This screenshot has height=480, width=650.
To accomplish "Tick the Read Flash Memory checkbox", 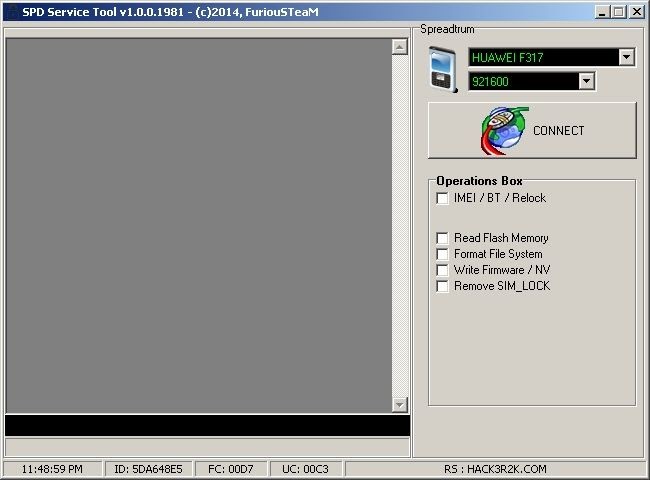I will pos(442,238).
